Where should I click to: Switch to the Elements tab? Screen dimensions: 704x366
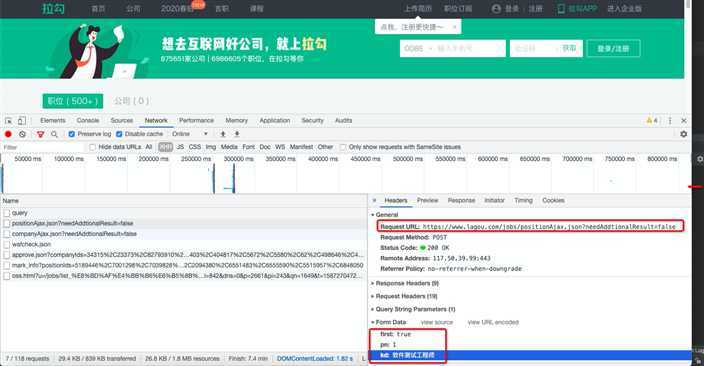(x=53, y=120)
